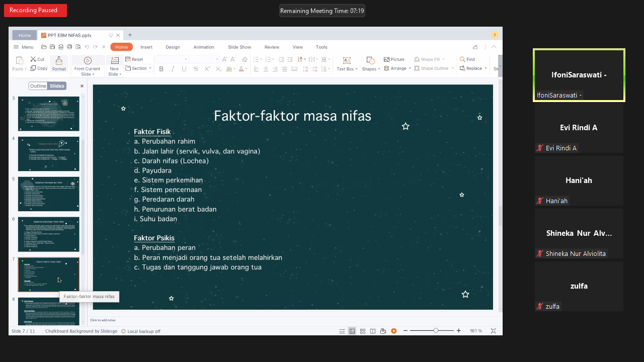Screen dimensions: 644x362
Task: Fit slide to window icon
Action: click(493, 331)
